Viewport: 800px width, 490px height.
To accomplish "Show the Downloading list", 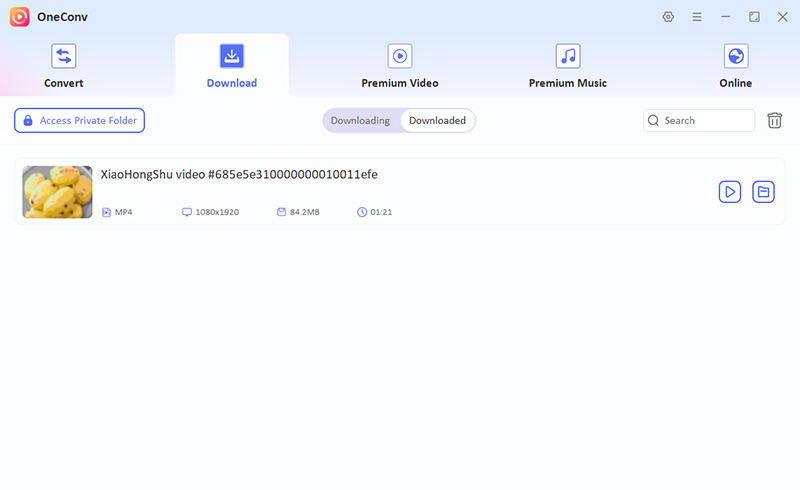I will [x=360, y=120].
